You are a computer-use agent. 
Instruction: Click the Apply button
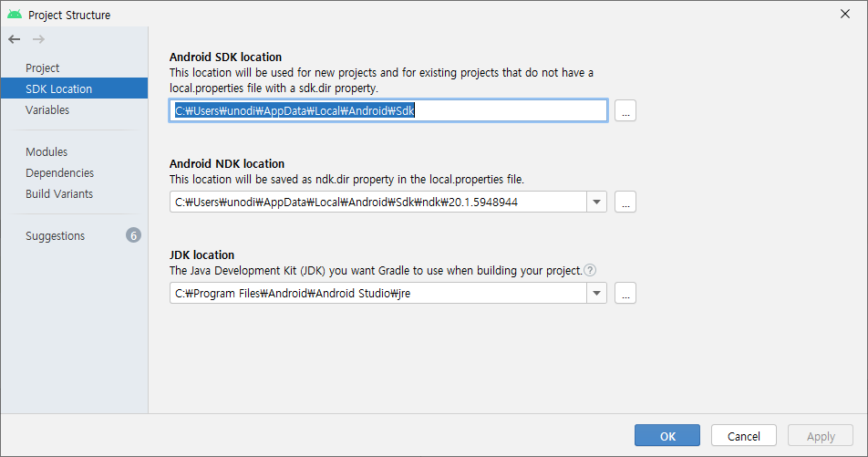[821, 436]
